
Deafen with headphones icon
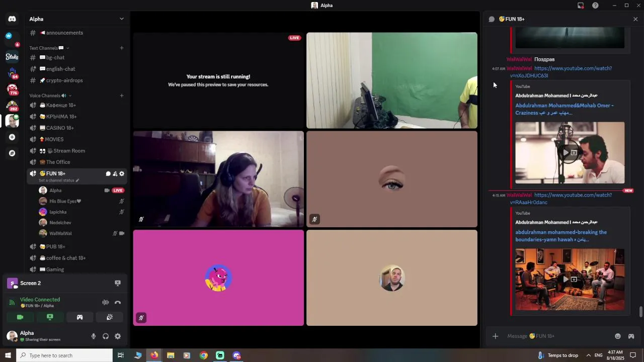pos(106,336)
